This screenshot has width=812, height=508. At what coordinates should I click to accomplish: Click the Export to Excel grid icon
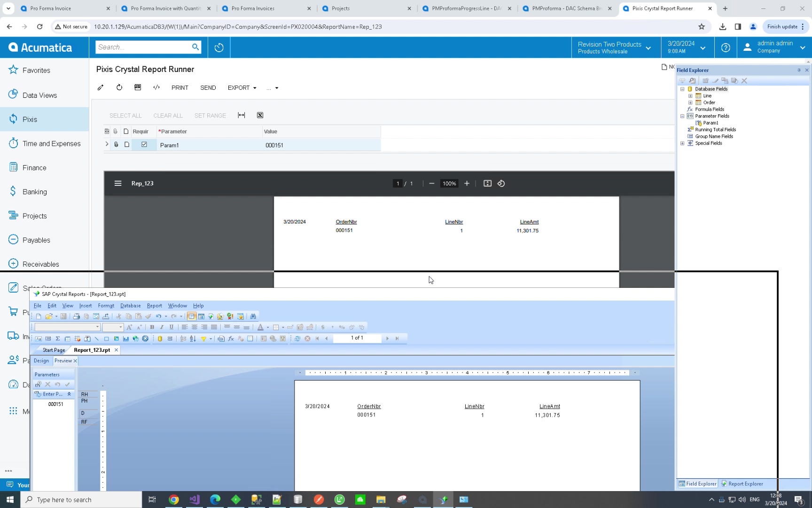(260, 115)
